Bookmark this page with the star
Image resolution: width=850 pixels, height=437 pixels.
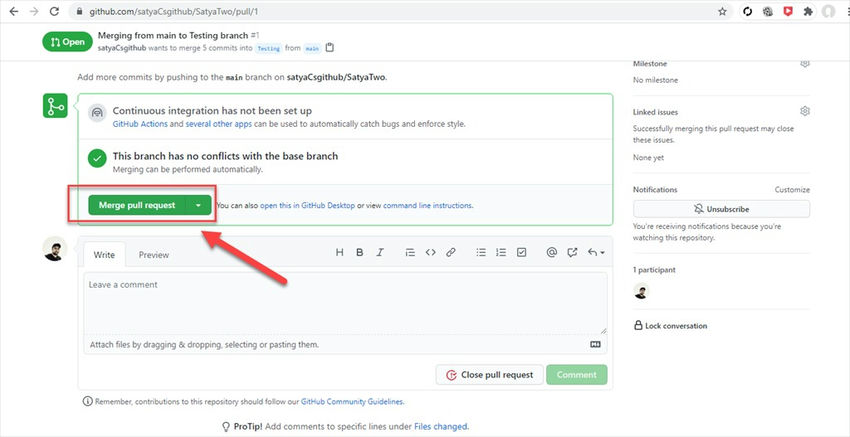[722, 11]
